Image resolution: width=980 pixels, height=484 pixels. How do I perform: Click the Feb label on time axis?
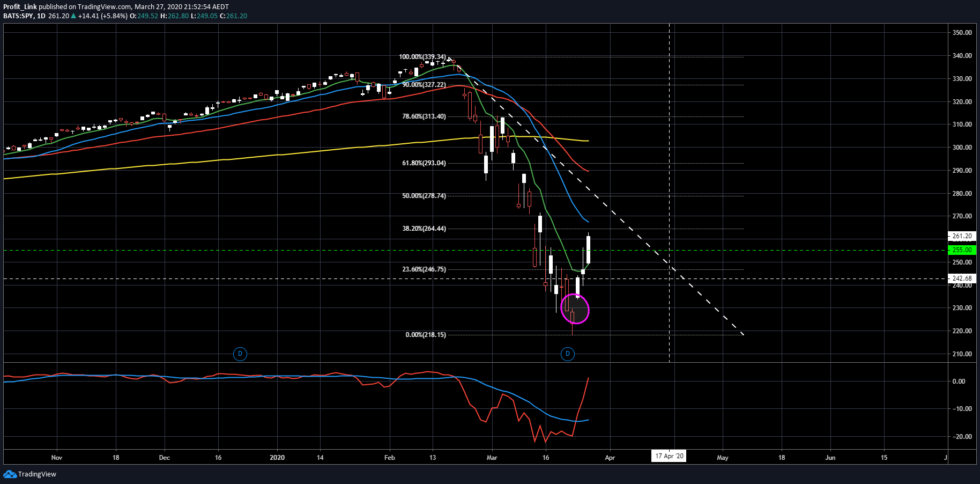click(x=390, y=458)
